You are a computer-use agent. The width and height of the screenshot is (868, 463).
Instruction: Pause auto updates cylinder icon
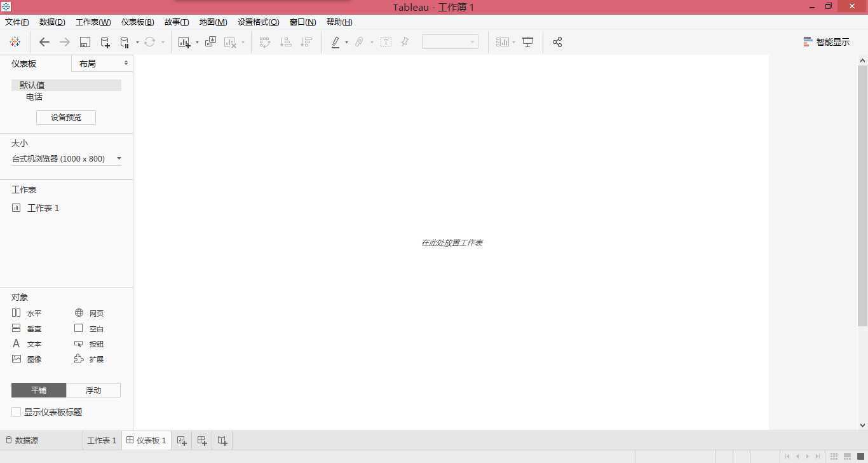pyautogui.click(x=125, y=42)
